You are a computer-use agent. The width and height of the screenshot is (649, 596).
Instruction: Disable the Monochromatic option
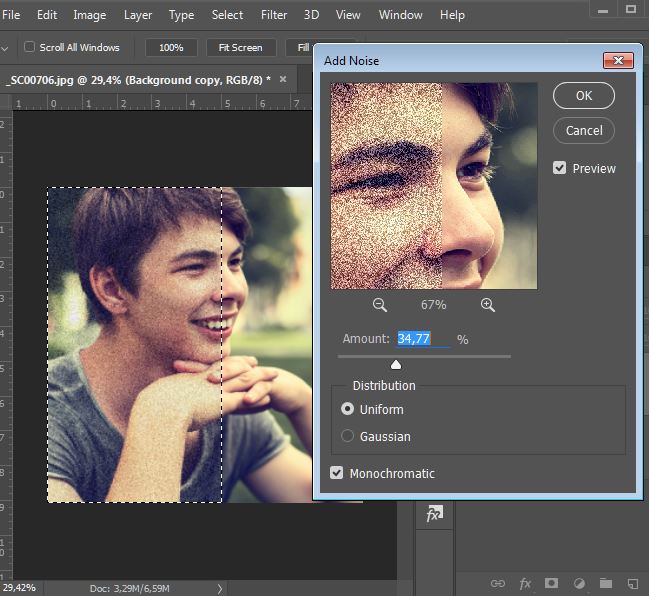(x=337, y=473)
